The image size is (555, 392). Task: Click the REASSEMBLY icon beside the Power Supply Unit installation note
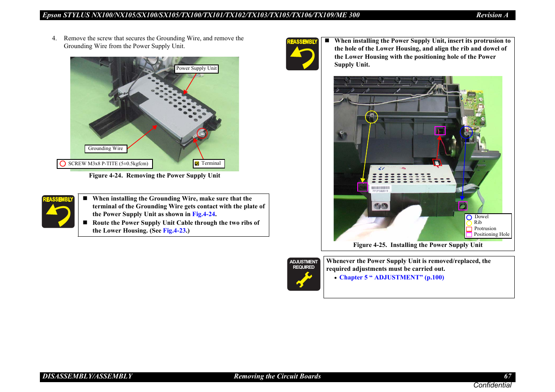(x=302, y=54)
